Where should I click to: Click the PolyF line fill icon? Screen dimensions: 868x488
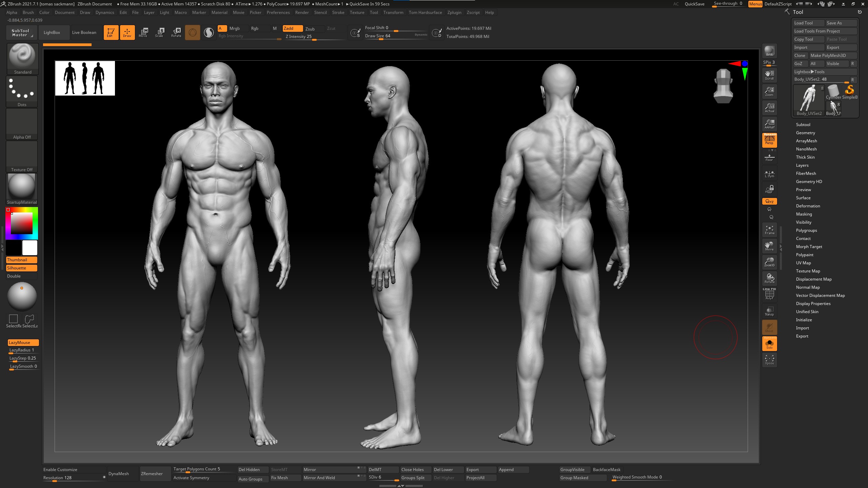(769, 294)
